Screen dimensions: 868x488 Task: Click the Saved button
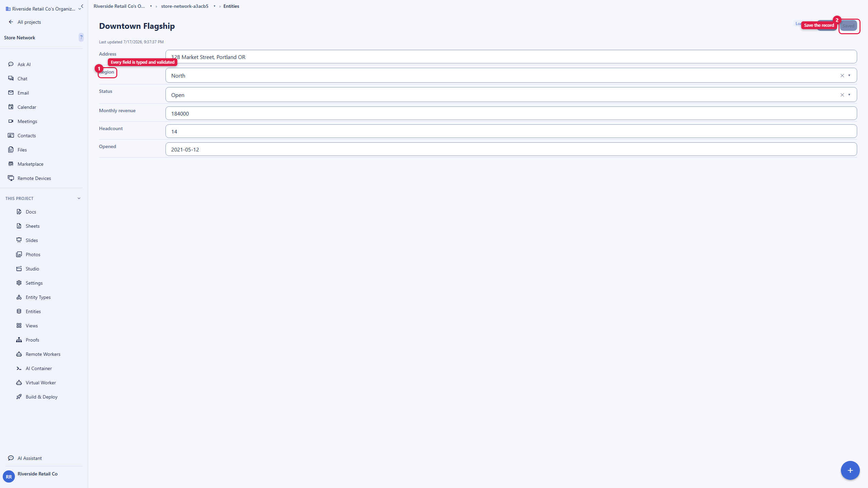click(849, 26)
